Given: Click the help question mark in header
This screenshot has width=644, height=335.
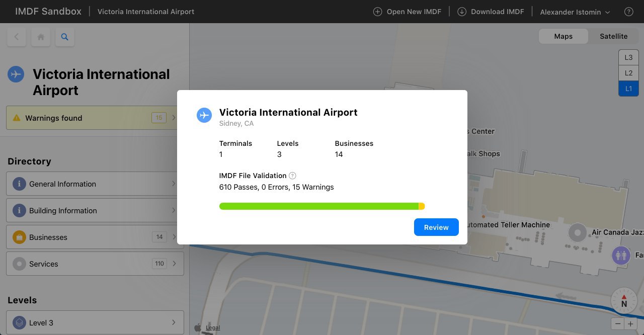Looking at the screenshot, I should 628,12.
